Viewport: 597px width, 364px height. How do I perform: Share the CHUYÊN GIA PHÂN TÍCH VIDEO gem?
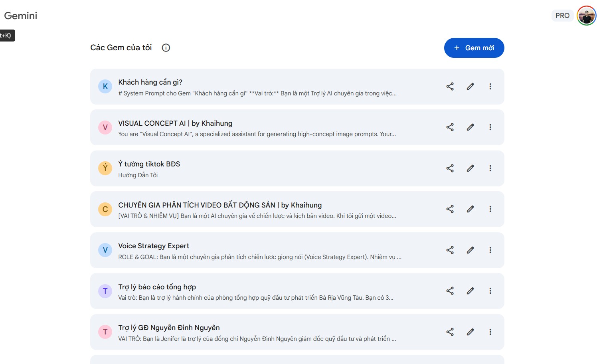click(x=450, y=209)
